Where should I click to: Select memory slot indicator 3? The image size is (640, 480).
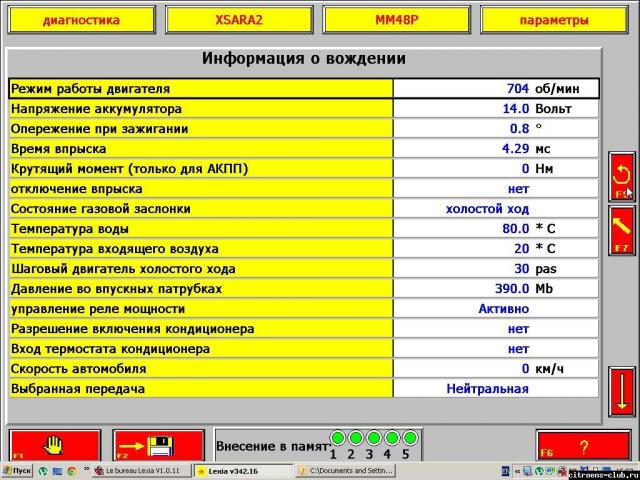point(373,438)
